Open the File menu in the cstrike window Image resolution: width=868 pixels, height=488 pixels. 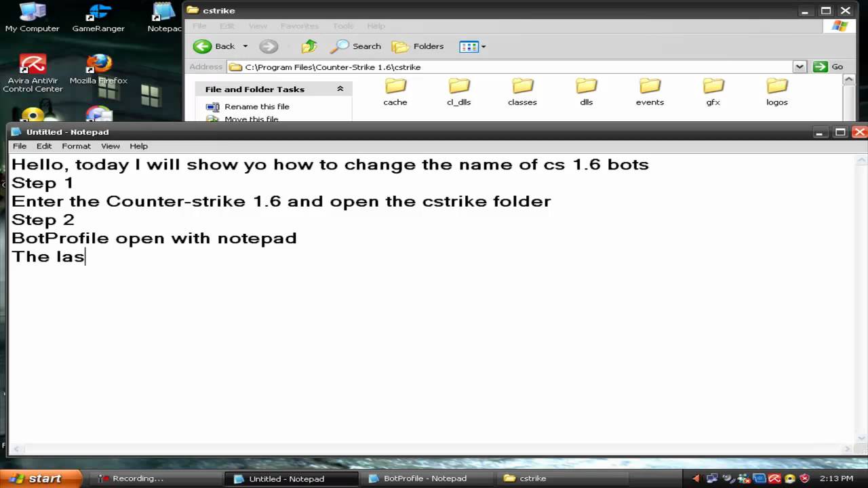(199, 26)
